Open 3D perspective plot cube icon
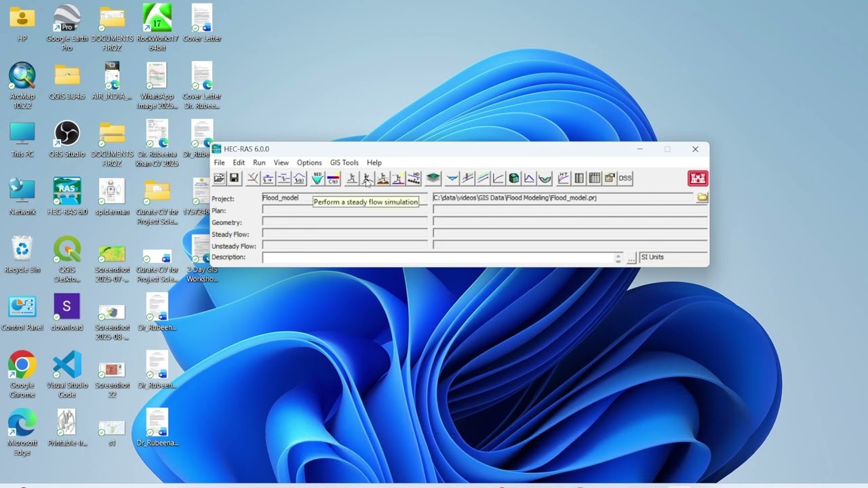The height and width of the screenshot is (488, 868). [x=514, y=178]
